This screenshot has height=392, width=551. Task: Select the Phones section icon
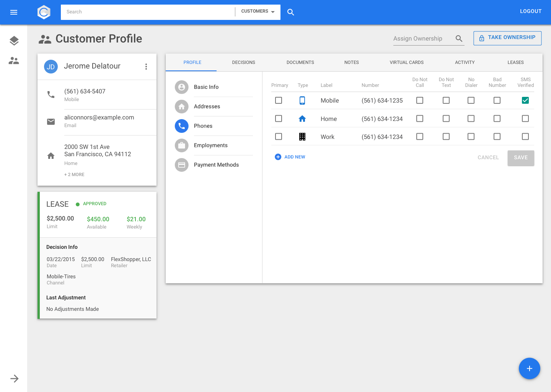tap(182, 126)
